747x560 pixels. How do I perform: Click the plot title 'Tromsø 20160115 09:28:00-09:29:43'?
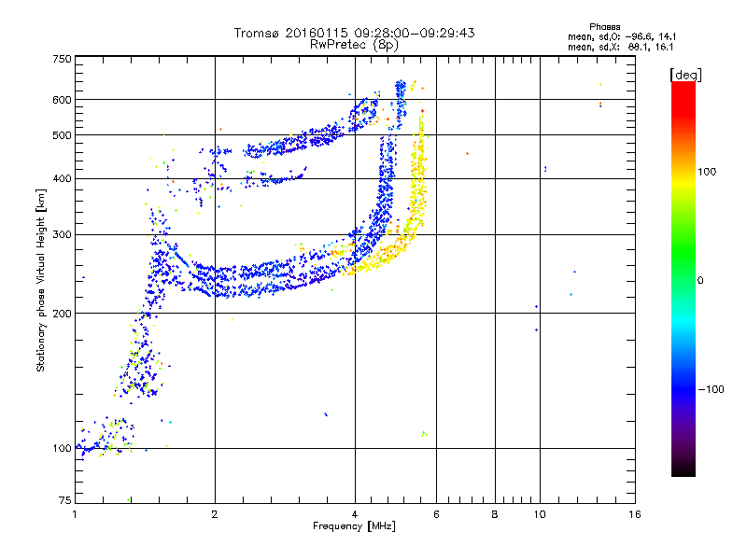click(355, 33)
